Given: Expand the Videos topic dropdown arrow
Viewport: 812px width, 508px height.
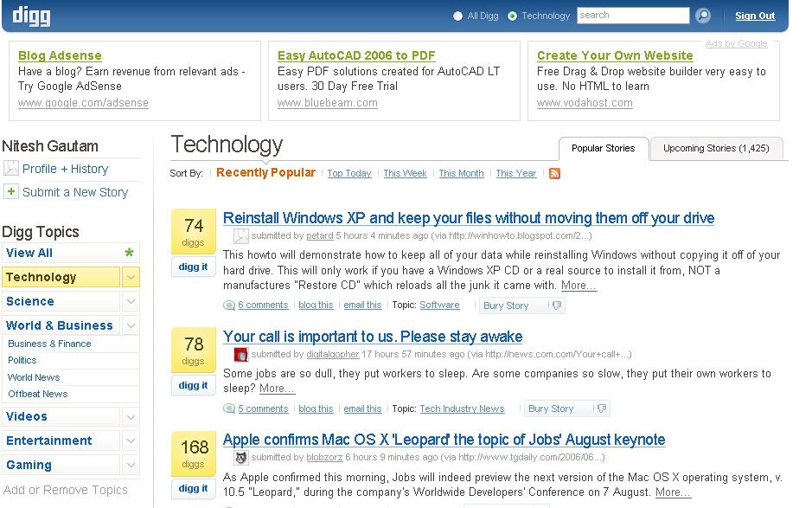Looking at the screenshot, I should pyautogui.click(x=131, y=417).
